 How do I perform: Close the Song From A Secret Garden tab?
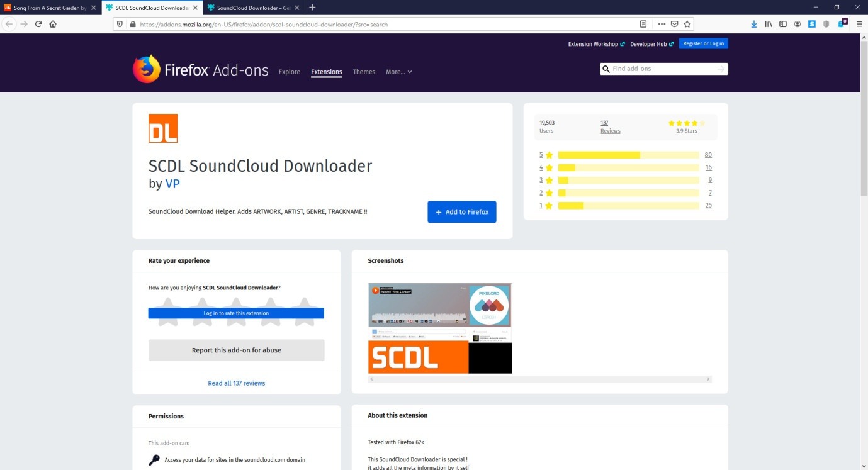(93, 8)
